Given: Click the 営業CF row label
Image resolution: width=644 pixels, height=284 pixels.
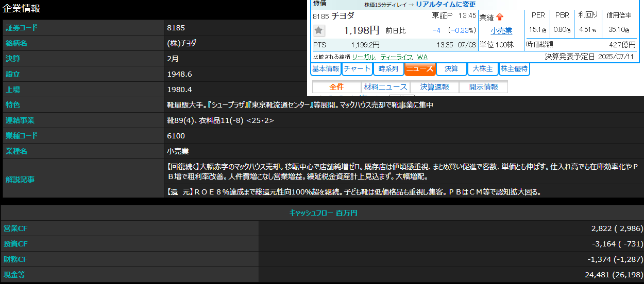Looking at the screenshot, I should (x=15, y=228).
